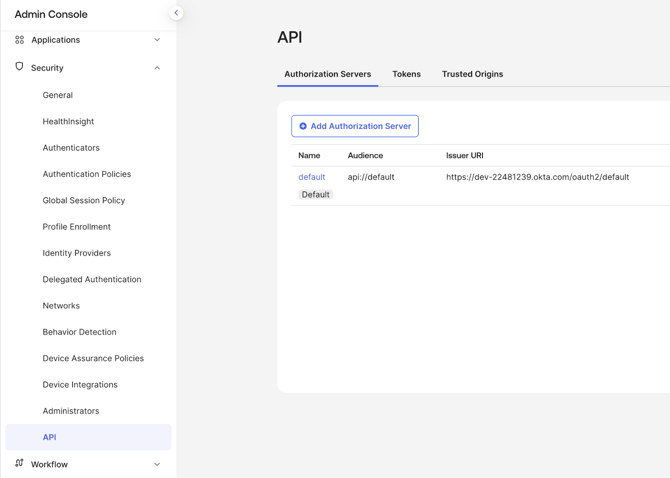Select Device Assurance Policies
Screen dimensions: 670x478
[x=93, y=358]
